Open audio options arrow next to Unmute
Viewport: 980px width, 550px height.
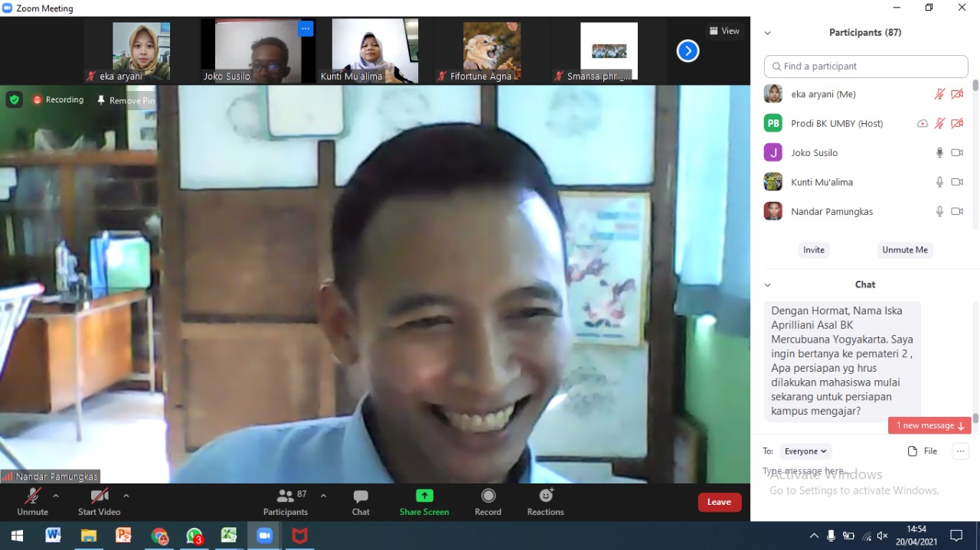coord(55,496)
